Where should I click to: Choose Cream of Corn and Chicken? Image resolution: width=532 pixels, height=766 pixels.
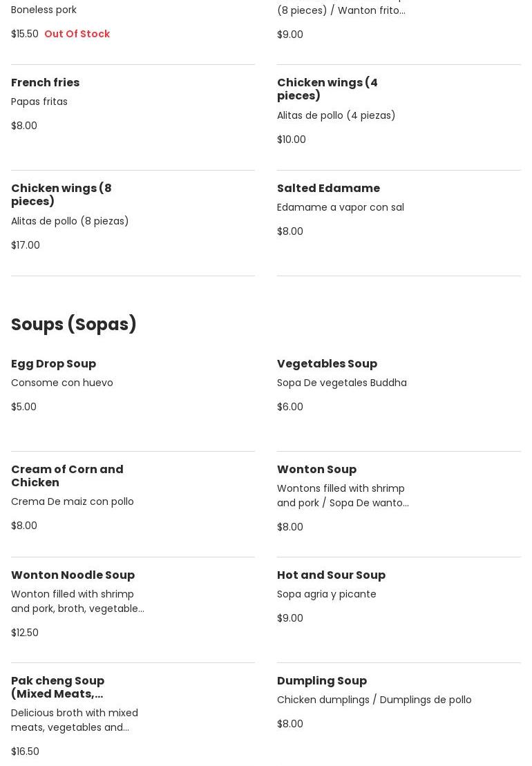[67, 476]
